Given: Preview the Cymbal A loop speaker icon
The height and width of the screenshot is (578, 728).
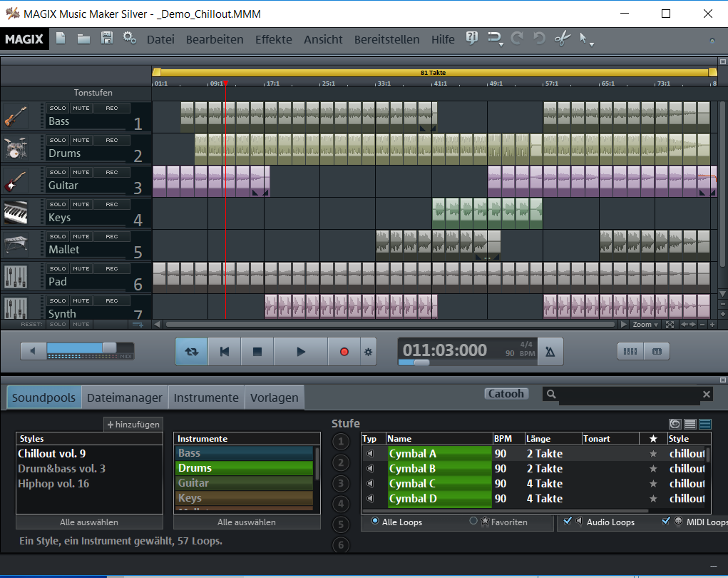Looking at the screenshot, I should 370,453.
